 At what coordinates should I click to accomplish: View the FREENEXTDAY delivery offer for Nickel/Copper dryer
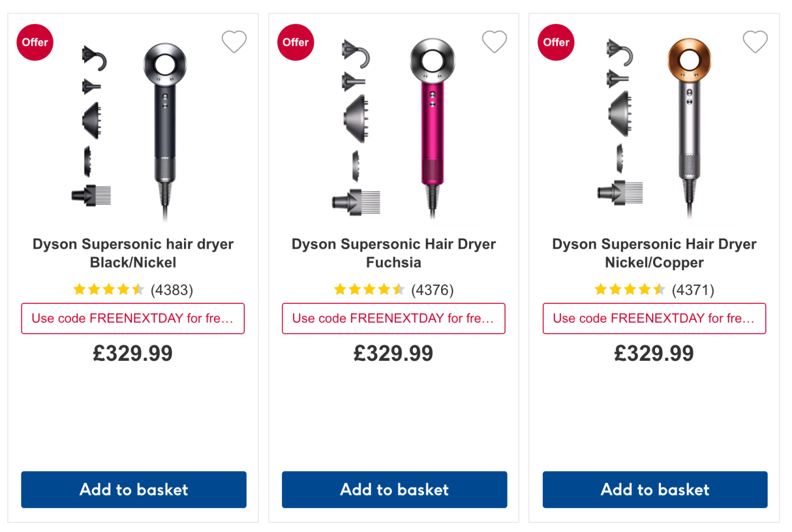tap(654, 318)
